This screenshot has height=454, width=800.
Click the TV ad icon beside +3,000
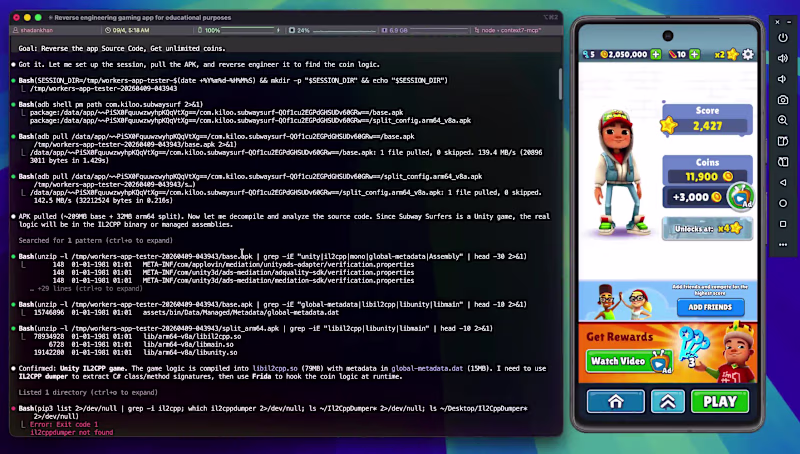(741, 196)
